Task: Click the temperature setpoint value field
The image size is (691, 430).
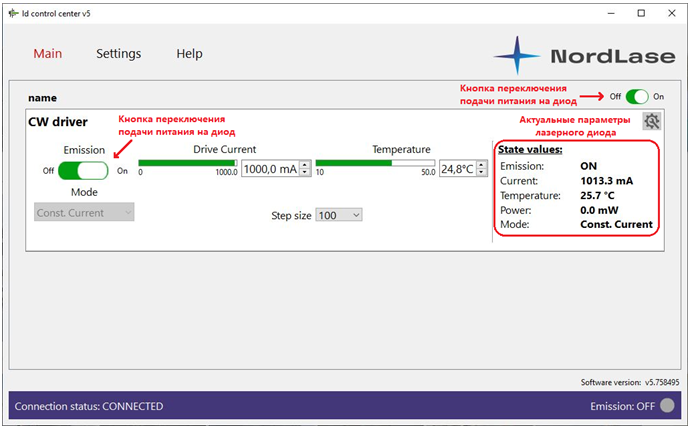Action: [x=456, y=169]
